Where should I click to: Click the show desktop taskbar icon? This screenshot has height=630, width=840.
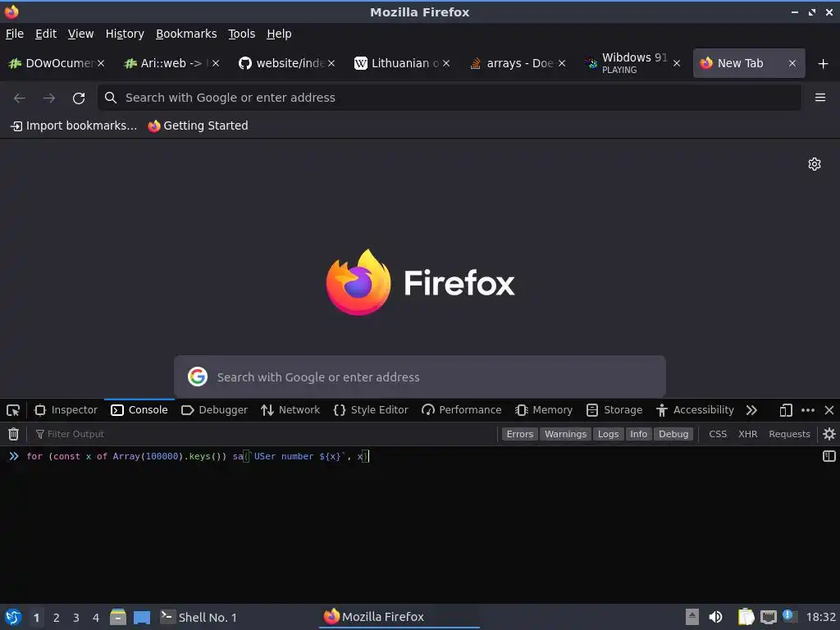tap(142, 618)
